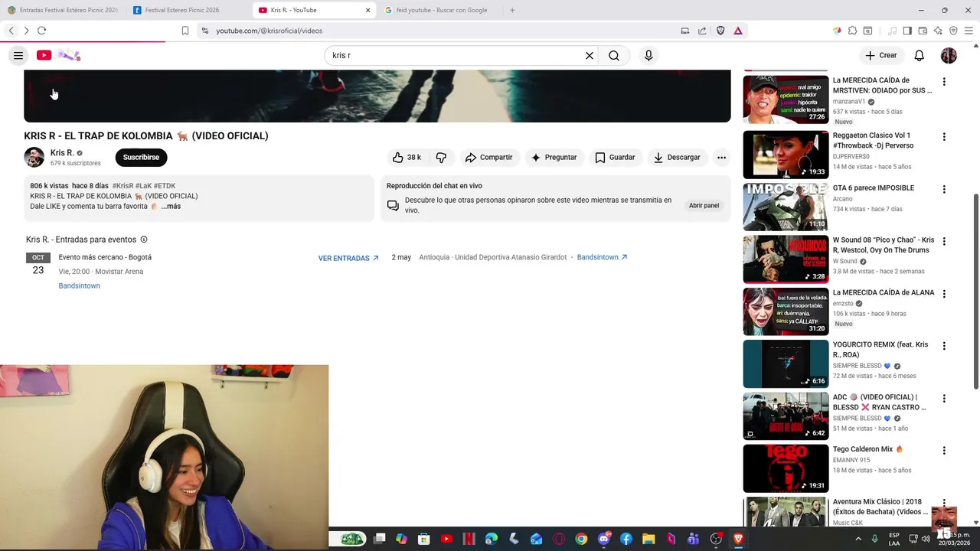Open Discord from the taskbar
980x551 pixels.
(x=603, y=539)
